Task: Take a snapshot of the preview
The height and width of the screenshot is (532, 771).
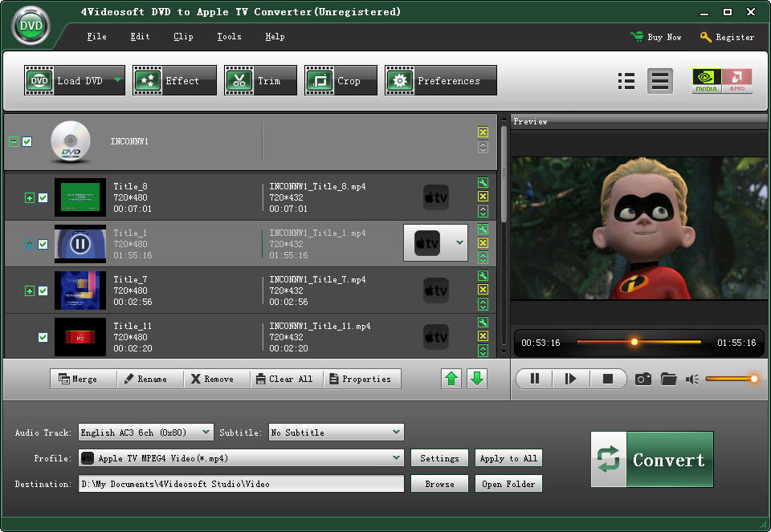Action: [643, 379]
